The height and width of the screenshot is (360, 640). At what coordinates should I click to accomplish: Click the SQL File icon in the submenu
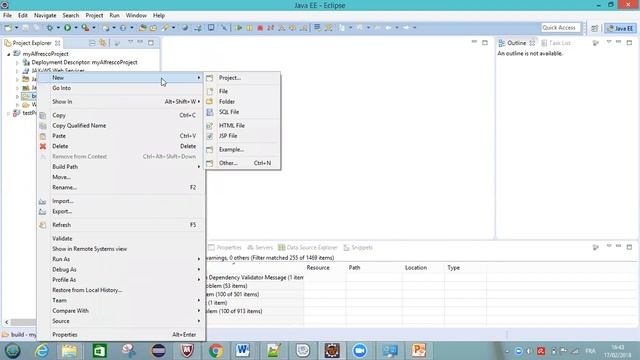click(210, 112)
